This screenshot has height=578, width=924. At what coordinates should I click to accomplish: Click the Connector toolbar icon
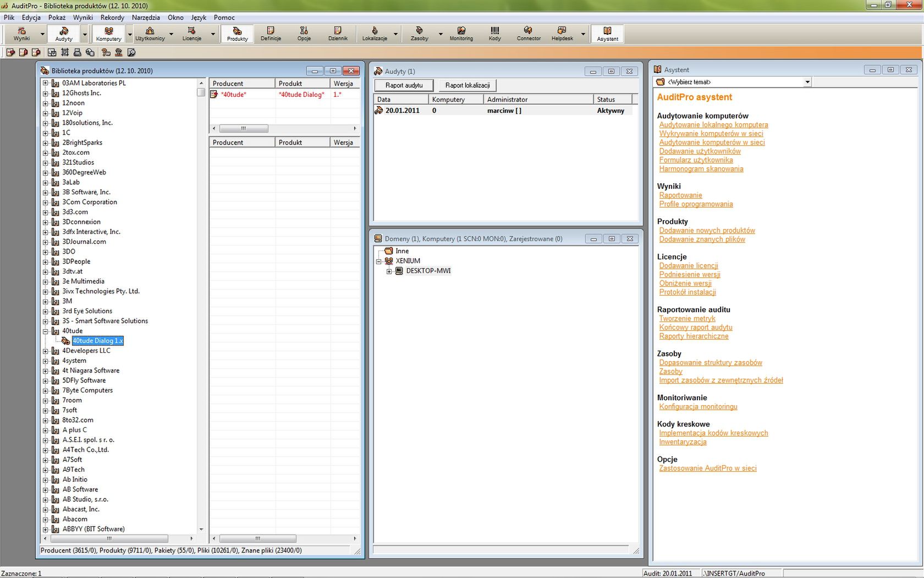(x=529, y=34)
